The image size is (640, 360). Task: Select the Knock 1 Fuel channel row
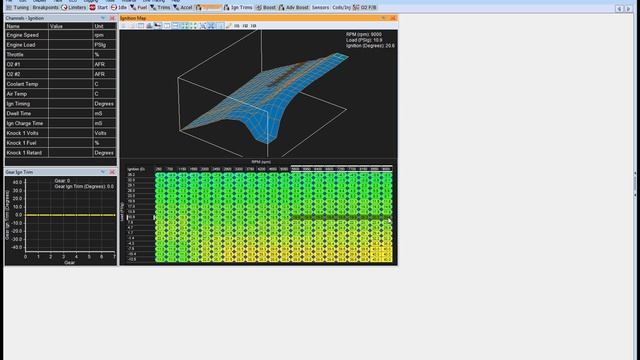pyautogui.click(x=60, y=143)
